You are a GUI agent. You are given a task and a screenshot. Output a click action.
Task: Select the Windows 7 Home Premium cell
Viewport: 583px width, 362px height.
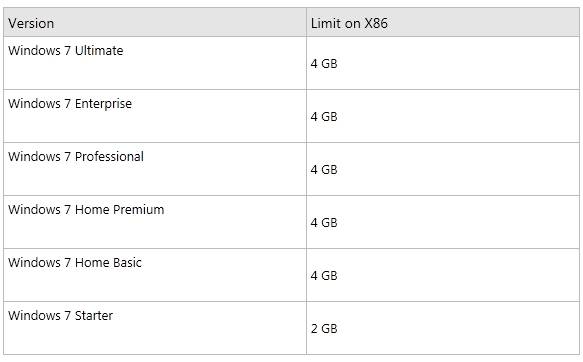(155, 222)
